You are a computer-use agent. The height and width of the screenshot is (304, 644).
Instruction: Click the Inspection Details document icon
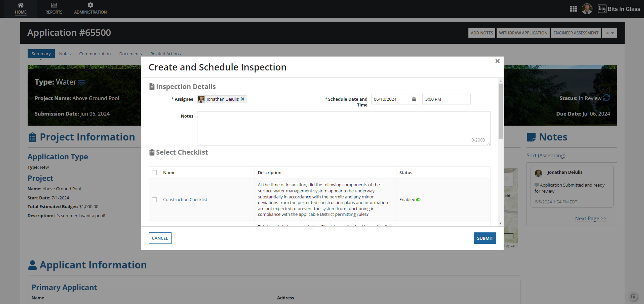click(152, 87)
